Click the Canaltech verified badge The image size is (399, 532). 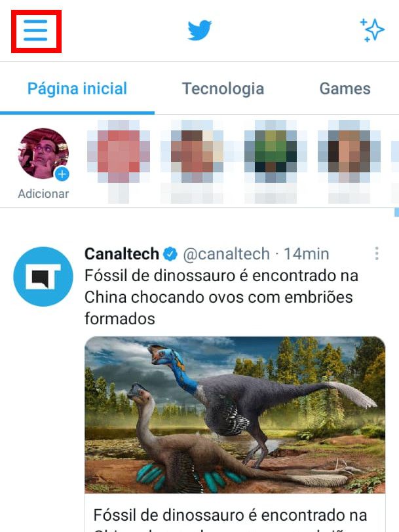pyautogui.click(x=170, y=254)
